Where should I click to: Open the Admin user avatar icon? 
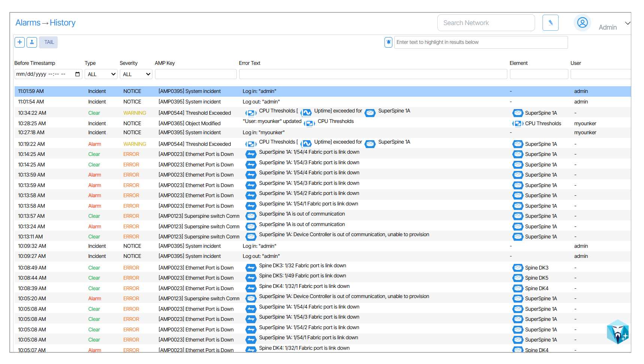[582, 23]
